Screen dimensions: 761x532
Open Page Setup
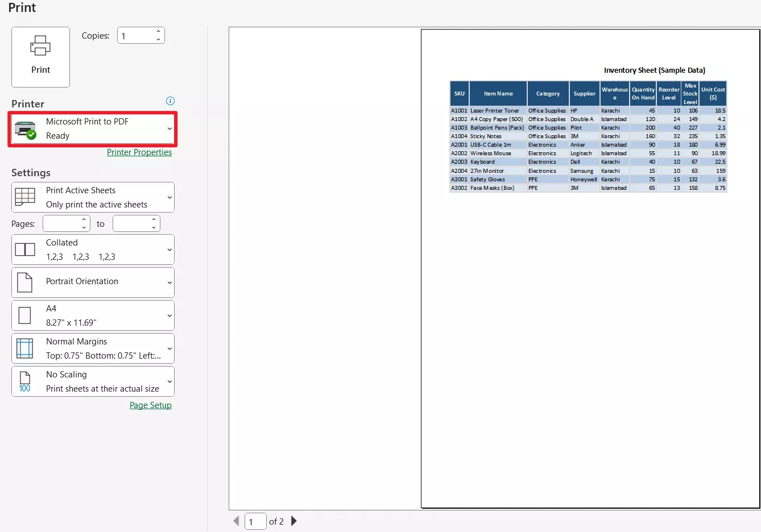click(x=150, y=405)
